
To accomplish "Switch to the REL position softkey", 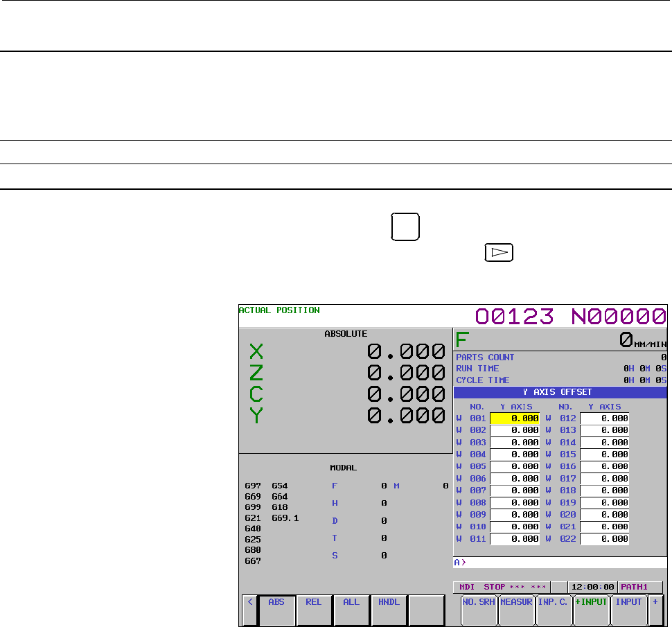I will click(x=314, y=610).
